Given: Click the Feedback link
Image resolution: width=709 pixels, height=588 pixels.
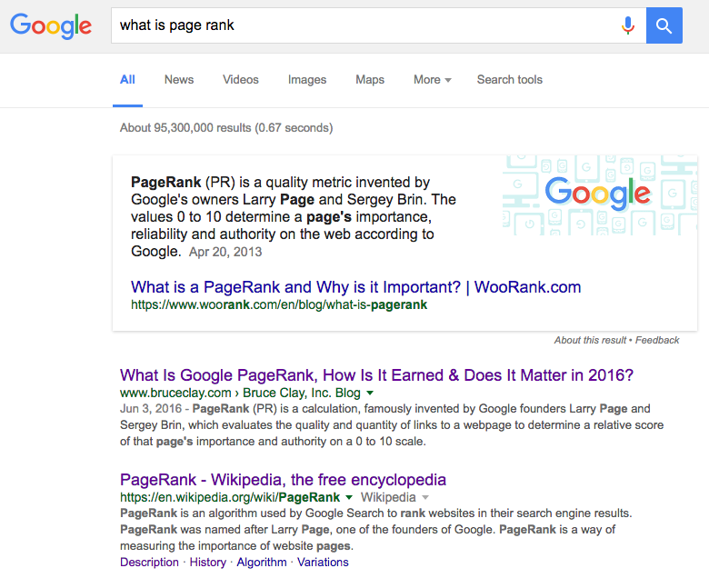Looking at the screenshot, I should pos(657,340).
